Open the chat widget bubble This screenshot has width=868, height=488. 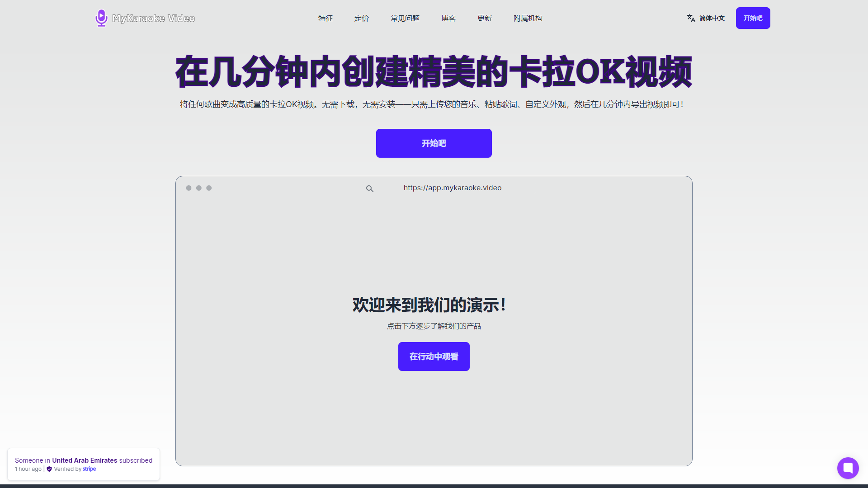tap(848, 468)
